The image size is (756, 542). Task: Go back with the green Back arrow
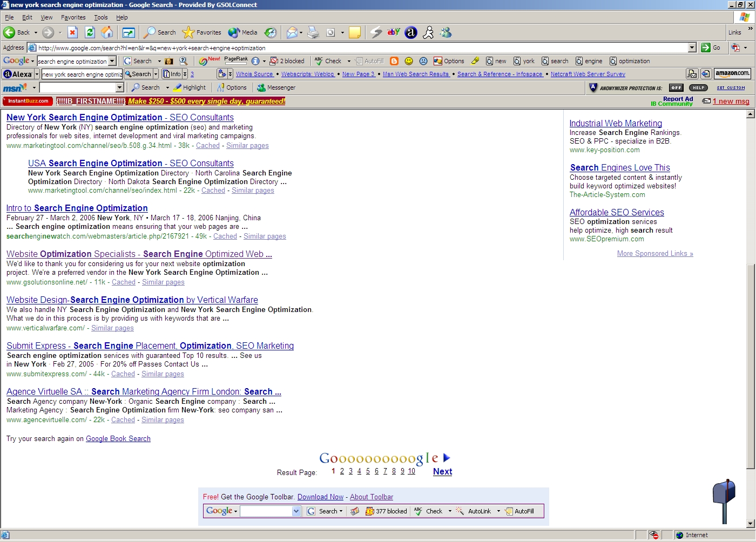point(16,32)
